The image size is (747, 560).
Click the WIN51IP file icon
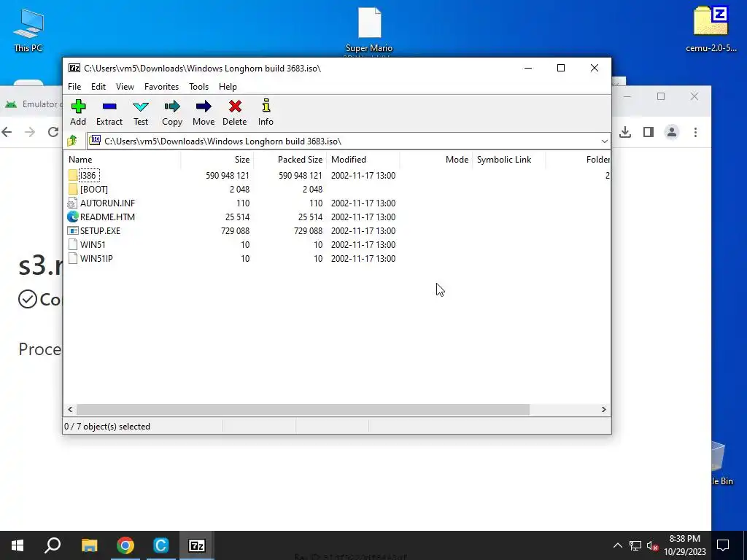coord(73,258)
